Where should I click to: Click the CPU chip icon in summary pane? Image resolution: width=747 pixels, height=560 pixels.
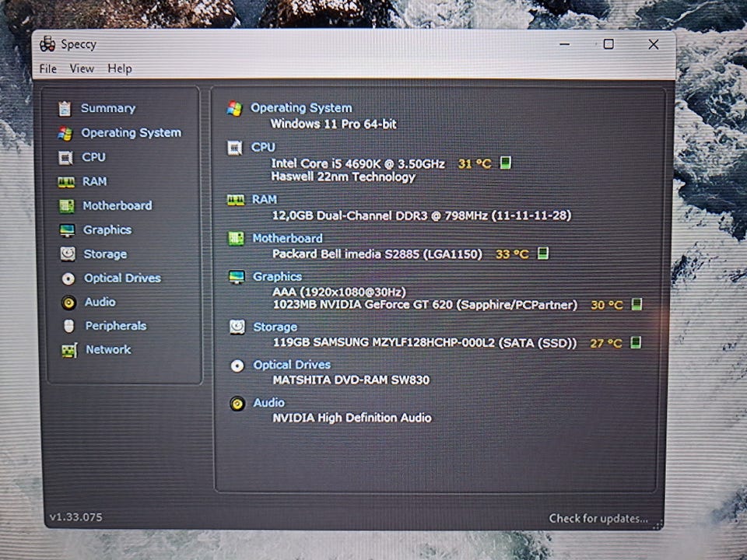(234, 148)
